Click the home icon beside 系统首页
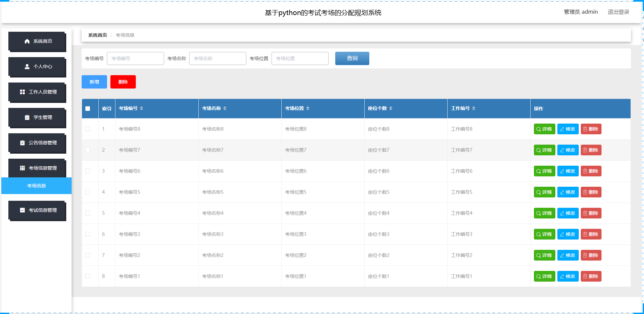The image size is (644, 314). [27, 41]
